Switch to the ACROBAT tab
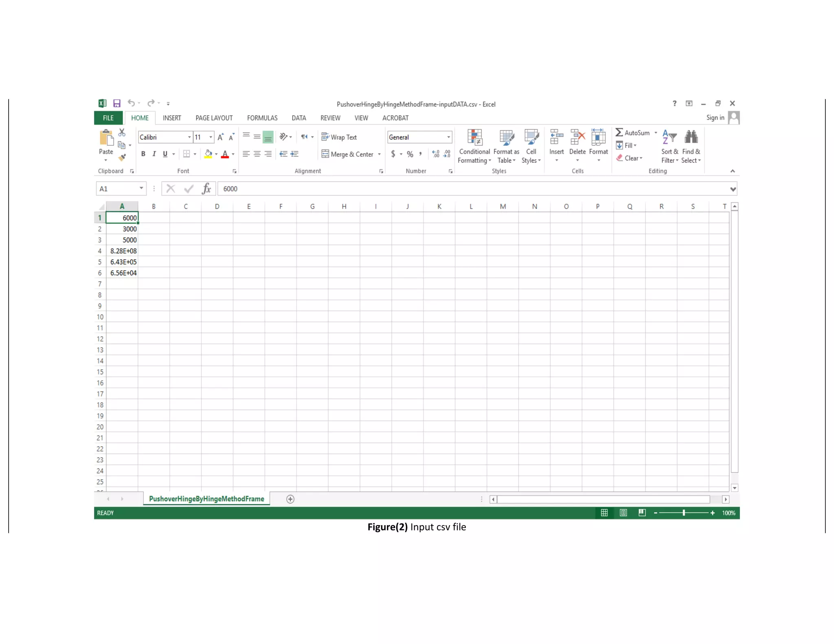 [x=395, y=118]
